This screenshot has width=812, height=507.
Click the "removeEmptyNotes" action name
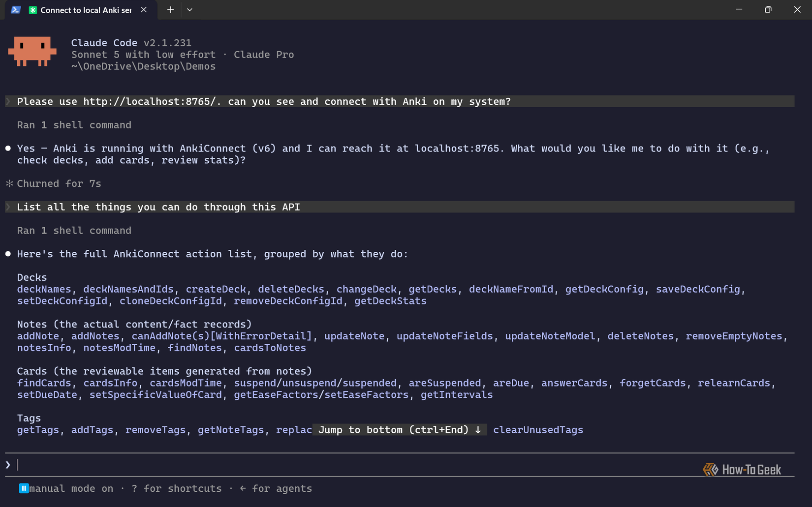coord(734,336)
